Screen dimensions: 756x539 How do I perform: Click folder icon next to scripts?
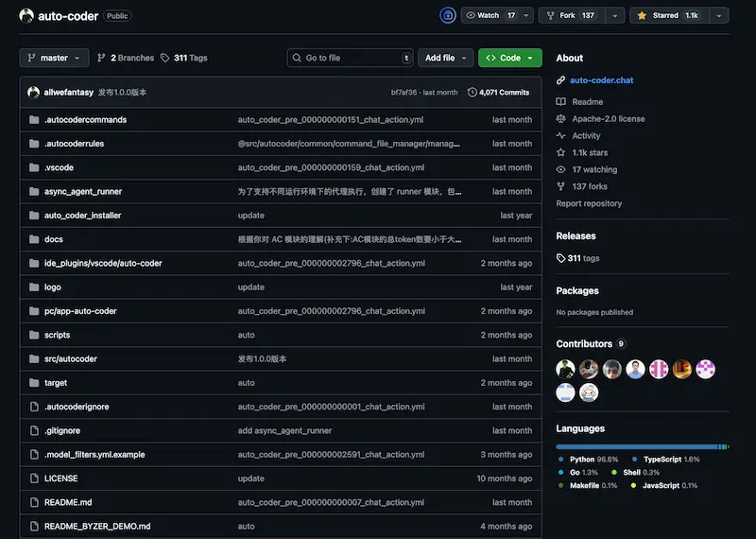click(x=34, y=335)
